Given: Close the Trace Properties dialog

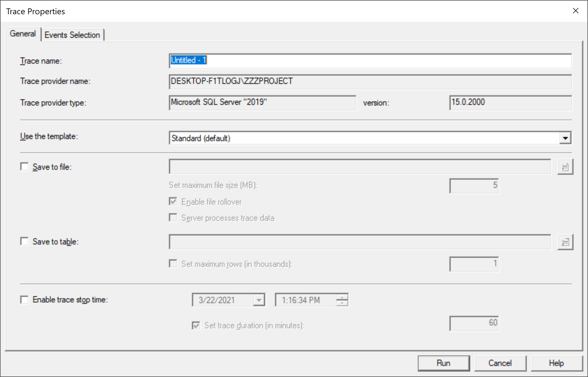Looking at the screenshot, I should [575, 11].
